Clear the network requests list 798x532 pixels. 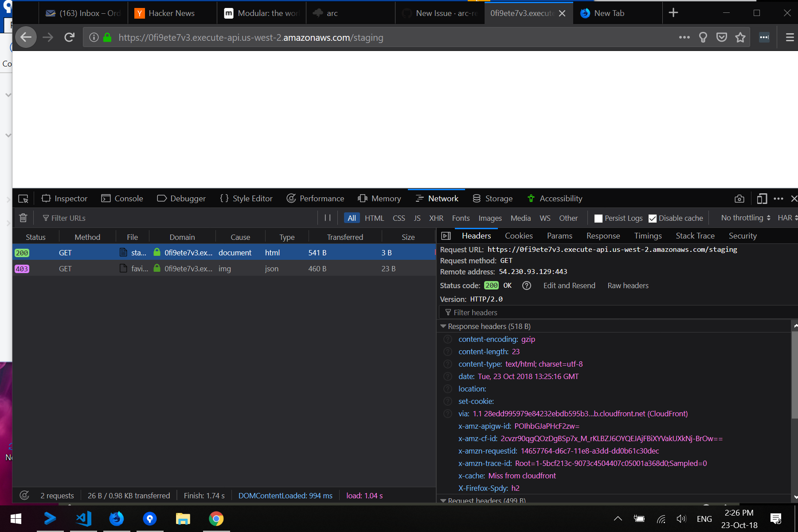pyautogui.click(x=23, y=218)
